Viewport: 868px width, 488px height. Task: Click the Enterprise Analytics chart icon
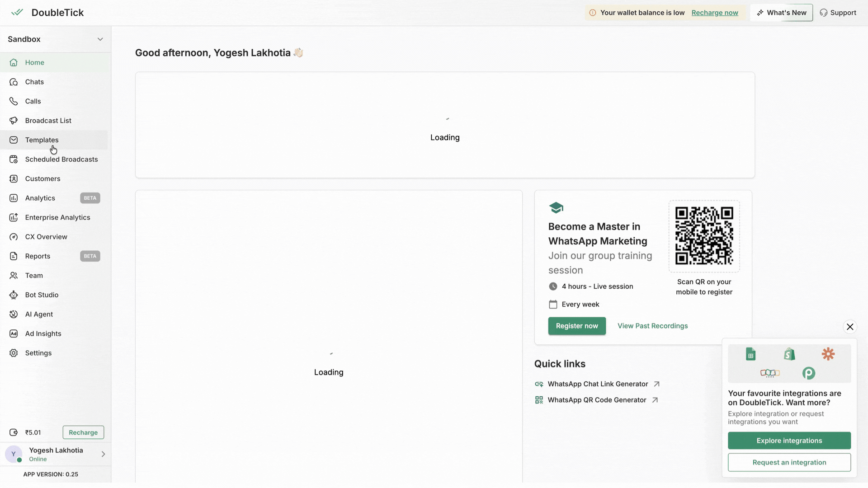pyautogui.click(x=14, y=217)
